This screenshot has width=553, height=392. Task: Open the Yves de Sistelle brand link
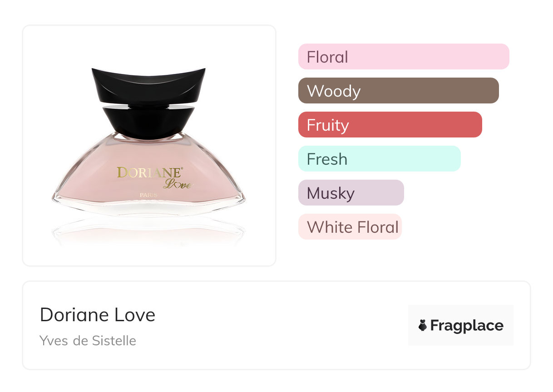pyautogui.click(x=88, y=340)
